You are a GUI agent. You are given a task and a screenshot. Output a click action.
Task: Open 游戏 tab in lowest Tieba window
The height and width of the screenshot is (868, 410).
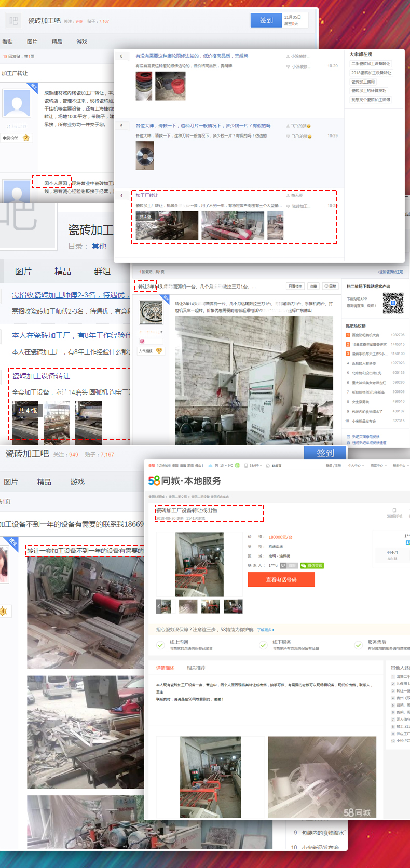point(77,482)
